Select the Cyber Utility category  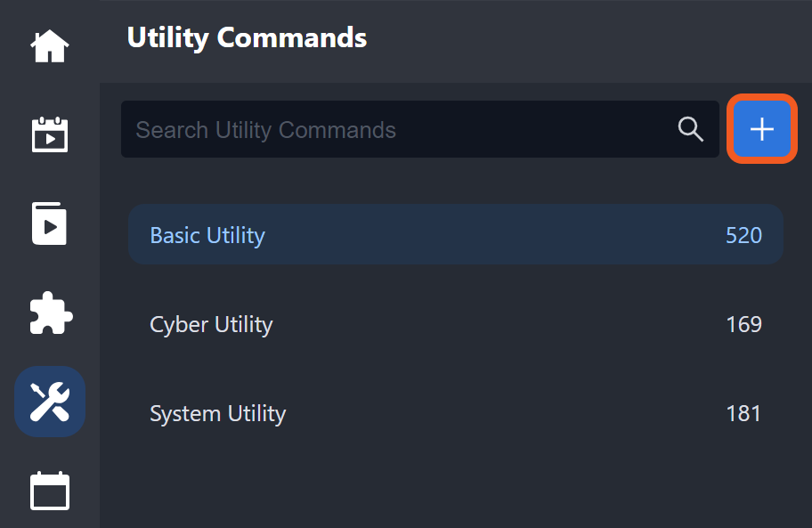point(211,324)
